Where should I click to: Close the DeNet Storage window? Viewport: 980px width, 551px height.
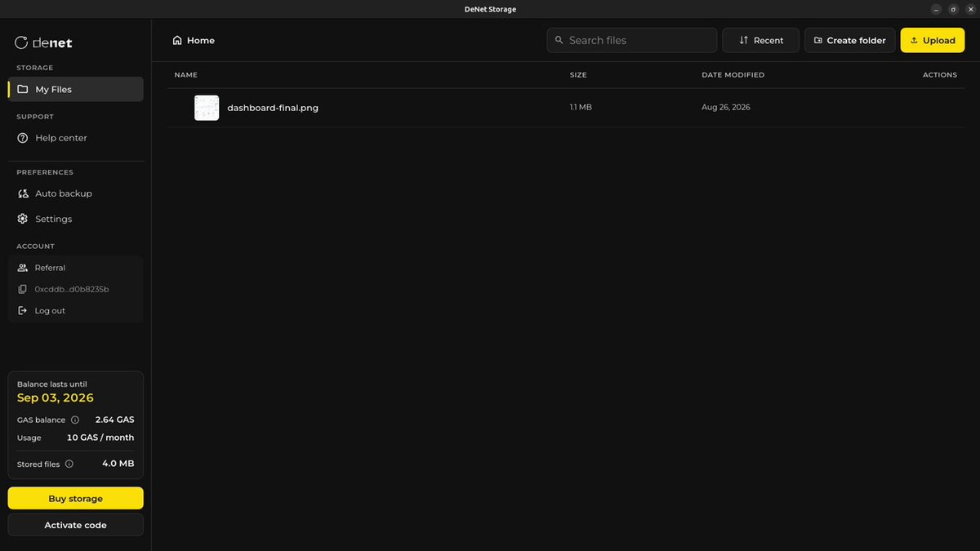970,9
